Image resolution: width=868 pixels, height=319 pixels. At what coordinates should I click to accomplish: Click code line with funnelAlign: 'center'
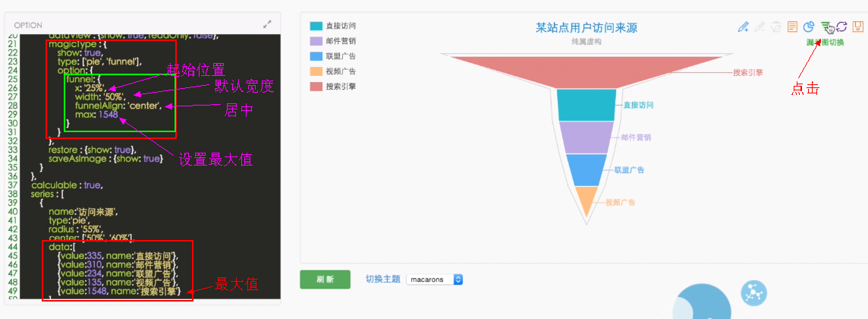[118, 106]
